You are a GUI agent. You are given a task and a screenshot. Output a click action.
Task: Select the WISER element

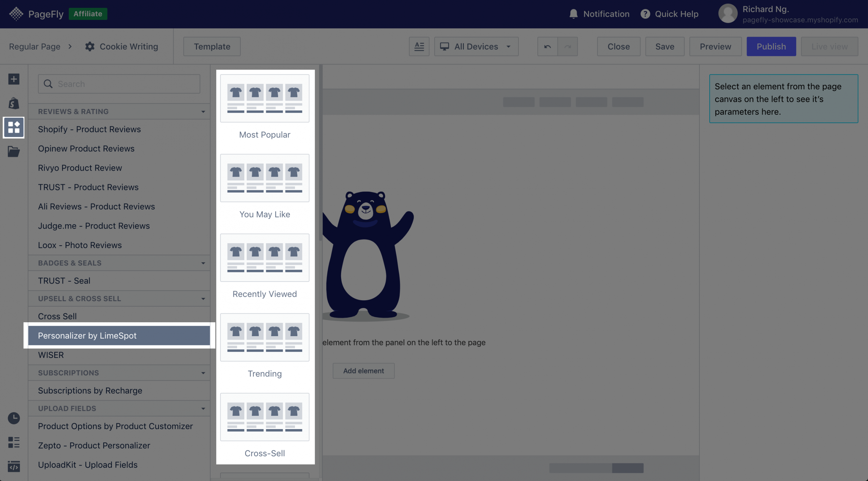[x=119, y=355]
